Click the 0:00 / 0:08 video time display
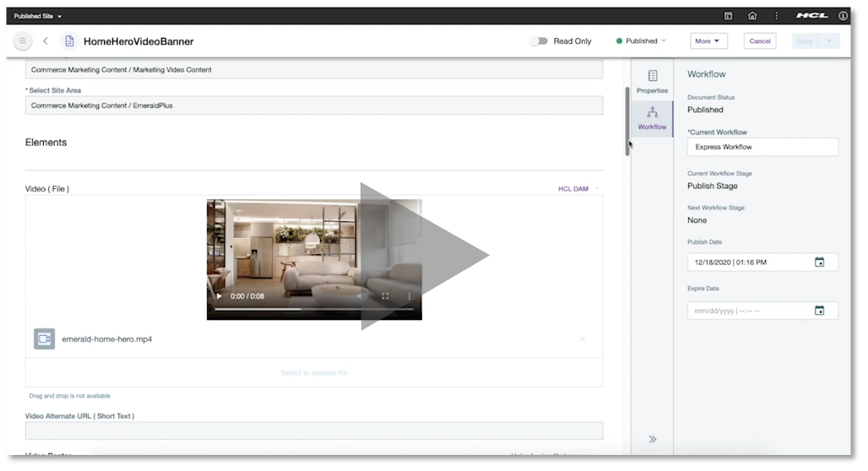Image resolution: width=868 pixels, height=471 pixels. click(247, 296)
